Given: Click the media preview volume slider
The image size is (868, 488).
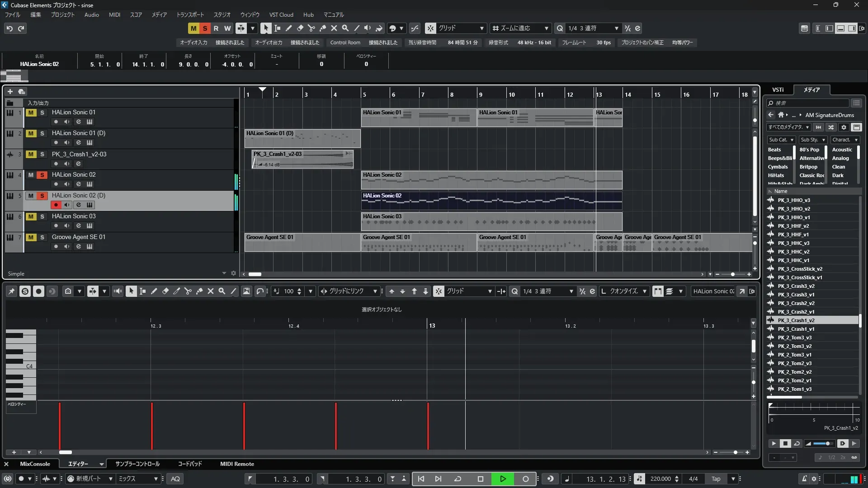Looking at the screenshot, I should (822, 444).
